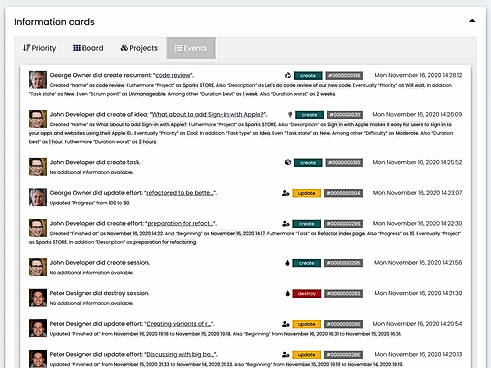491x368 pixels.
Task: Click the update badge in Discussing with big bo row
Action: (x=306, y=355)
